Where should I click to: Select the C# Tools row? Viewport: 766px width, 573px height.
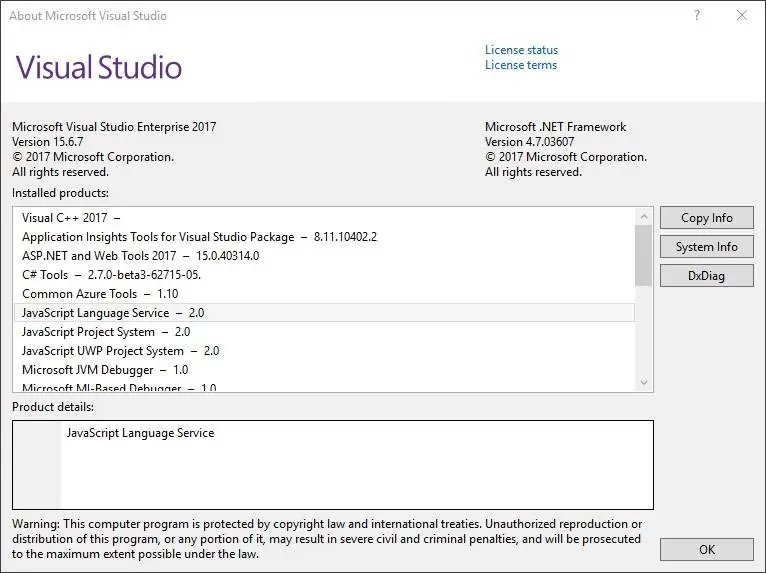click(324, 275)
